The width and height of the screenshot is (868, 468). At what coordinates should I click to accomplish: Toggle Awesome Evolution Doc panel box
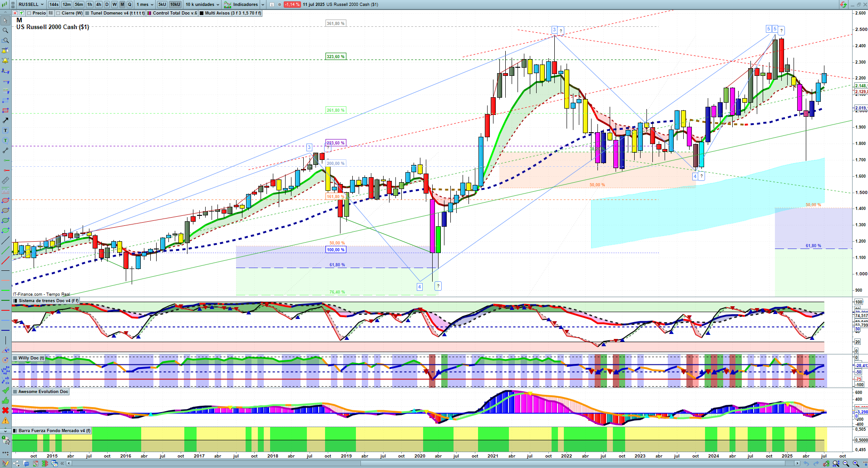click(15, 392)
